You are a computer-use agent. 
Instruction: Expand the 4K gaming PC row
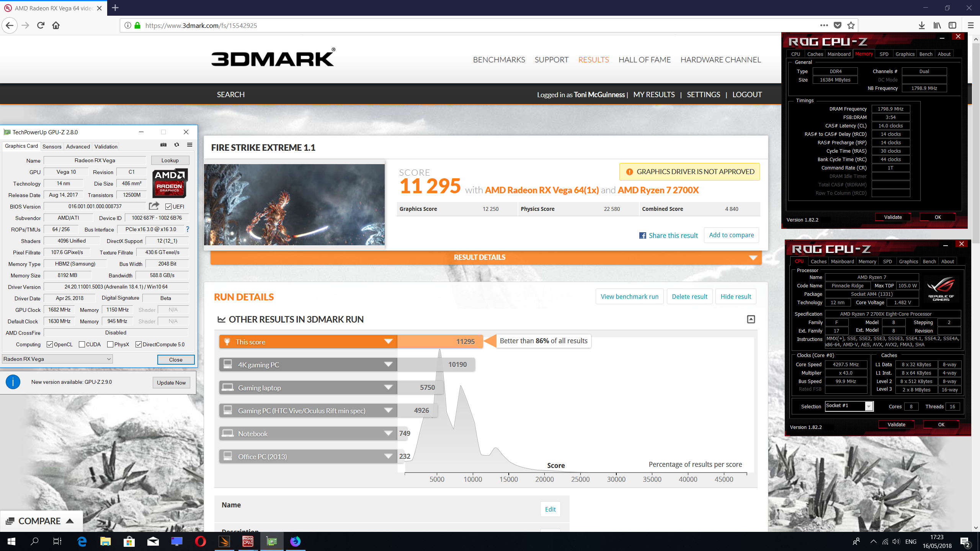click(x=308, y=365)
